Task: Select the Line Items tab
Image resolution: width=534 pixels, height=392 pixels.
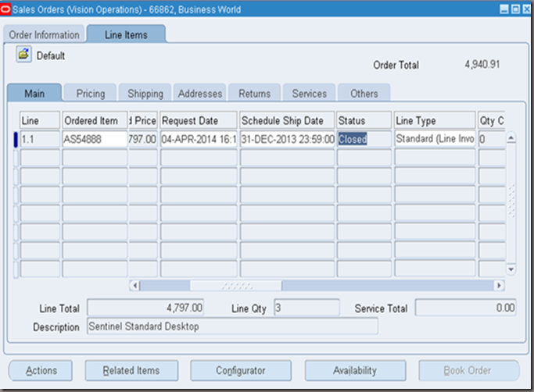Action: (126, 34)
